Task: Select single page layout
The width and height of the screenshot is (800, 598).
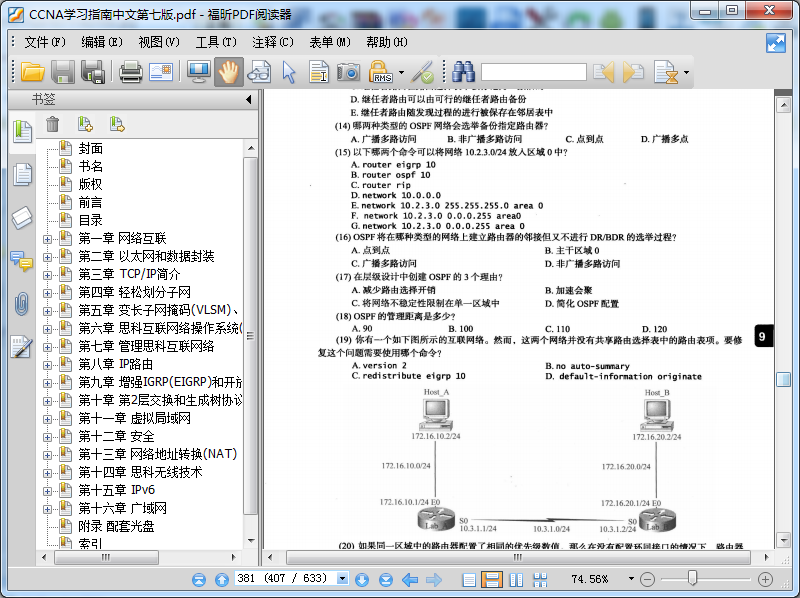Action: (469, 580)
